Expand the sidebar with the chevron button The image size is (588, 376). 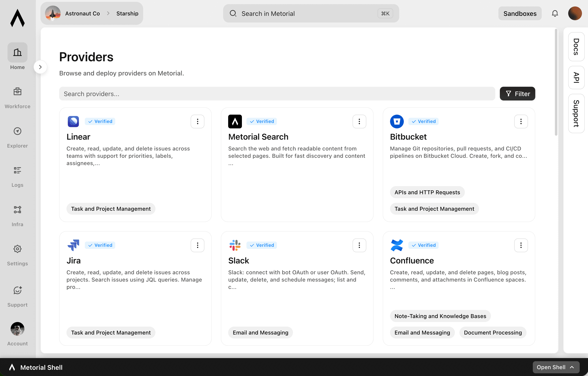pos(40,67)
